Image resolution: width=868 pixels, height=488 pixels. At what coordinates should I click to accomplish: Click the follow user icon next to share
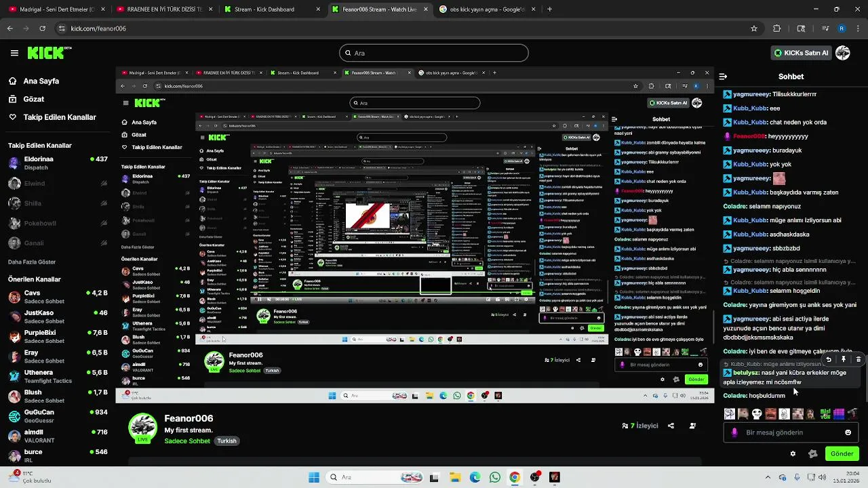click(x=692, y=426)
